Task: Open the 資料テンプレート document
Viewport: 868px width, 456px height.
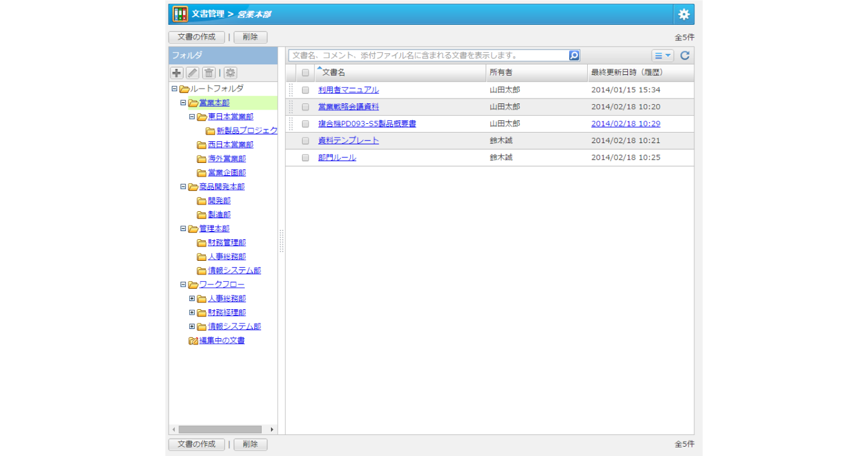Action: (x=348, y=141)
